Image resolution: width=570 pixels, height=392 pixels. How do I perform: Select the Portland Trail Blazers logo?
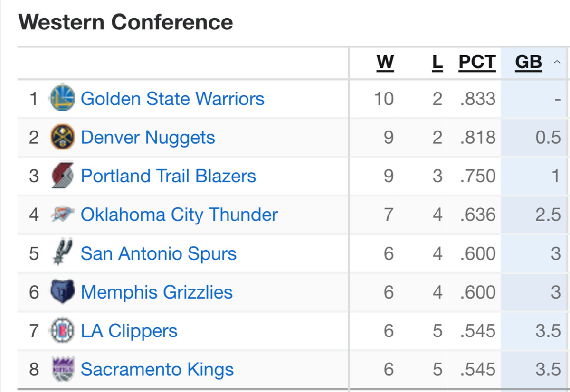(62, 176)
